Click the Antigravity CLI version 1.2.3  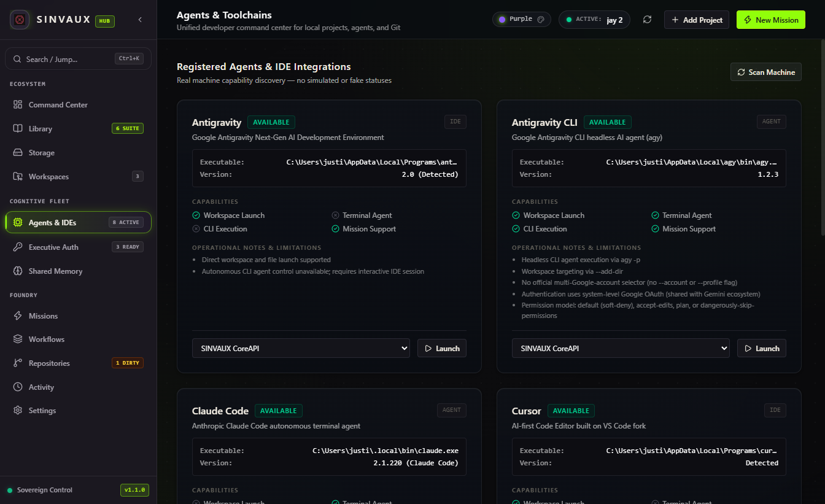click(768, 174)
